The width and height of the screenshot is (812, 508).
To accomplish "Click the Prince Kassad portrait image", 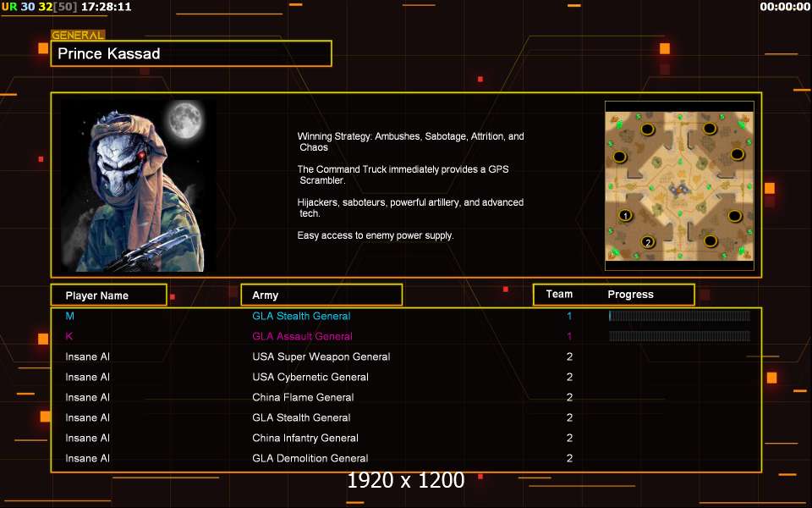I will tap(138, 185).
